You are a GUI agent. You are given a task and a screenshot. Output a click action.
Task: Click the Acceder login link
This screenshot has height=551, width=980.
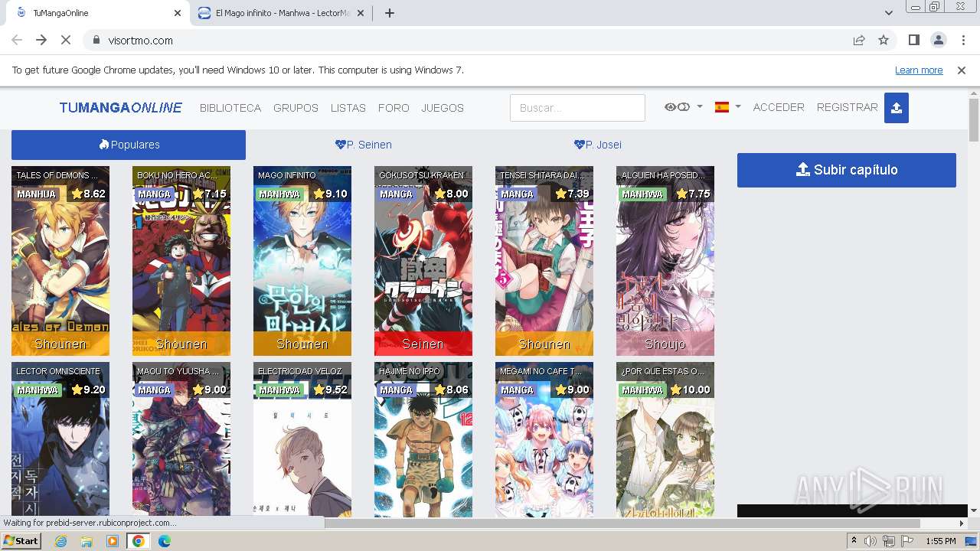[x=779, y=107]
